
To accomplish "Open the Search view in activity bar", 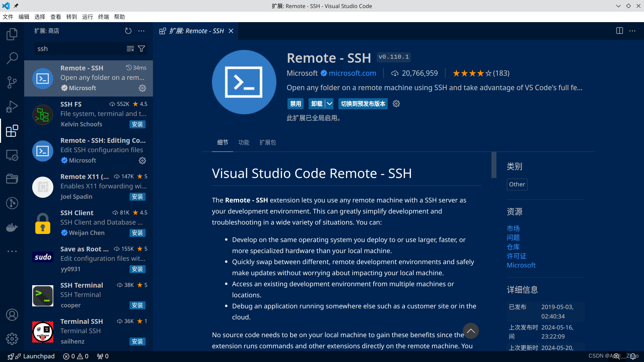I will coord(12,58).
